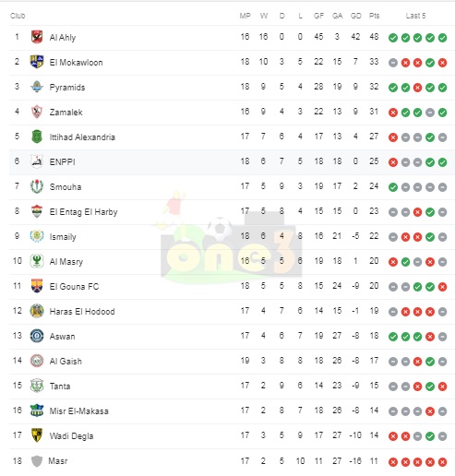Open the ENPPI team link
Image resolution: width=455 pixels, height=476 pixels.
coord(63,161)
